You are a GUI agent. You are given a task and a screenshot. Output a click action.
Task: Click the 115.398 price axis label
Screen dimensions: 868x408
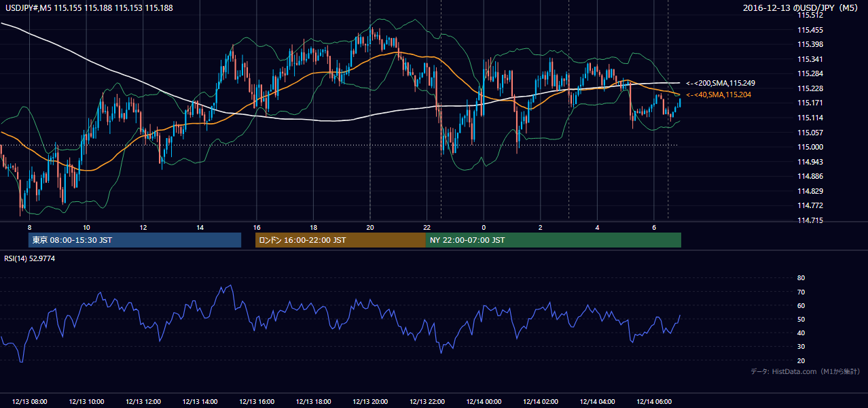810,44
